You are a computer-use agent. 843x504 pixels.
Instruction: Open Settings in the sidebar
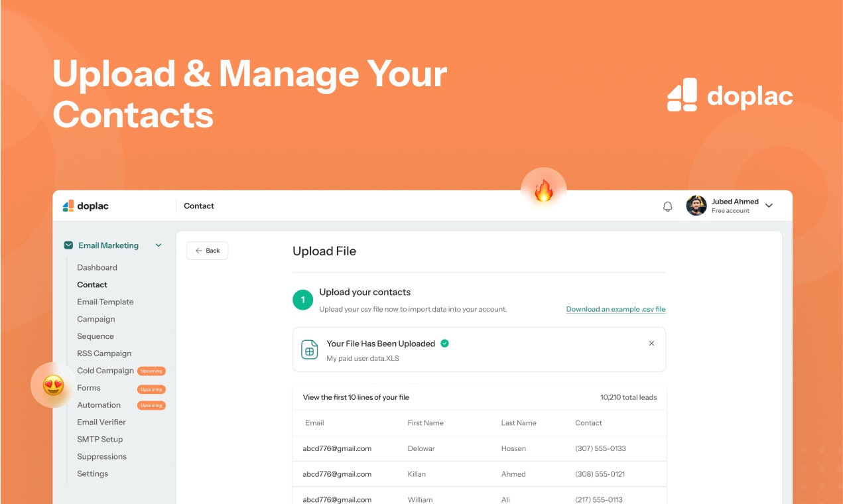93,474
